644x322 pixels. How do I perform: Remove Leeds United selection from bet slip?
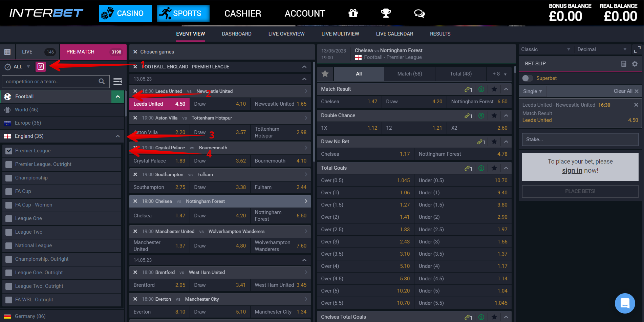(636, 105)
